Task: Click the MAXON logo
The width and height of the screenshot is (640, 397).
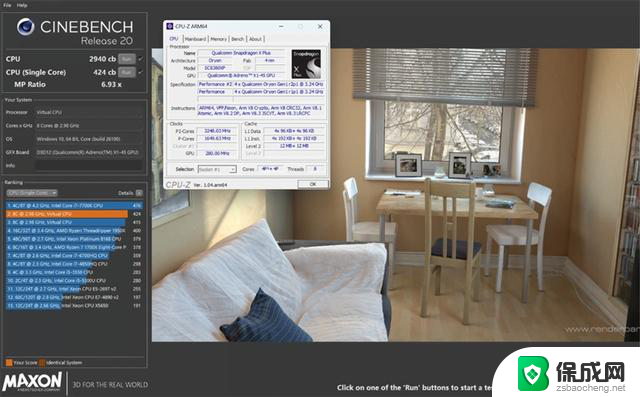Action: coord(33,381)
